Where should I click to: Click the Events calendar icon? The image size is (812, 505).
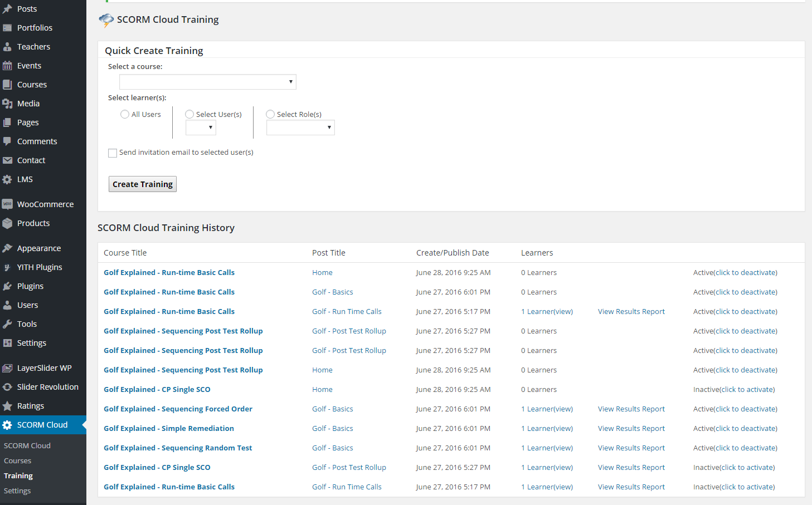point(7,66)
